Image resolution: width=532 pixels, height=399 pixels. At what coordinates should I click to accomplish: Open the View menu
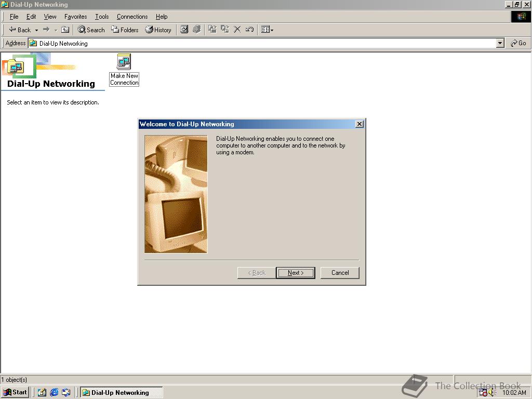pos(50,17)
